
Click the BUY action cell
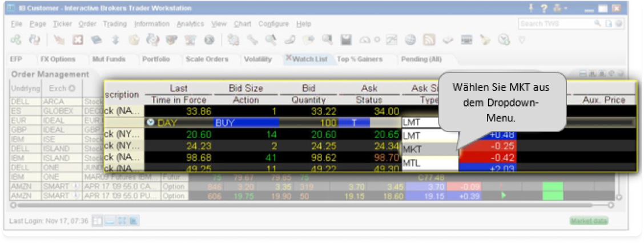pyautogui.click(x=247, y=122)
